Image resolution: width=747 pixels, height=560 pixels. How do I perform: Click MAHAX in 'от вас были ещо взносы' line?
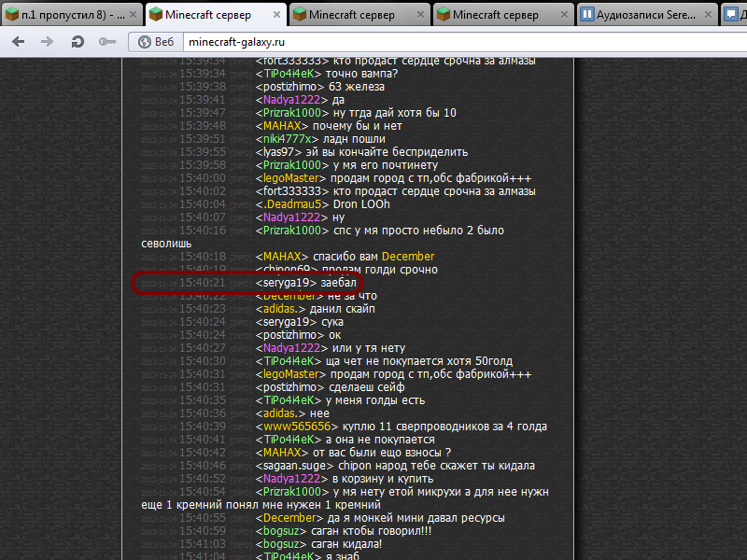point(282,453)
